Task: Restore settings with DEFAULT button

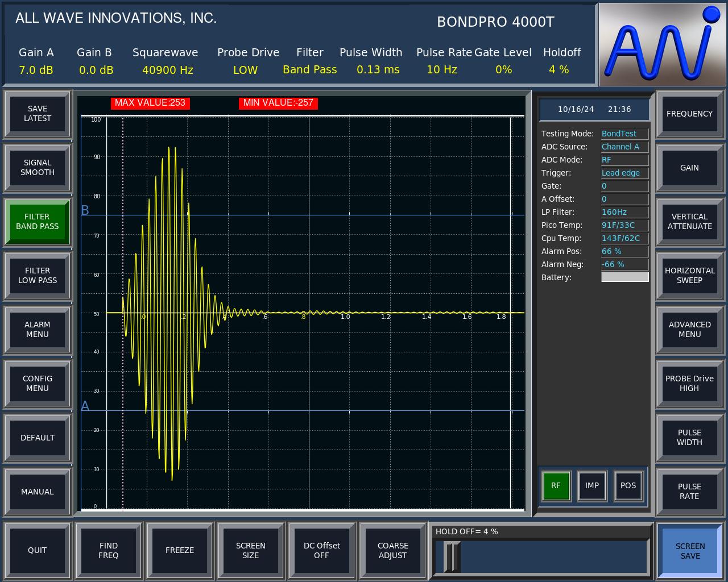Action: [x=38, y=438]
